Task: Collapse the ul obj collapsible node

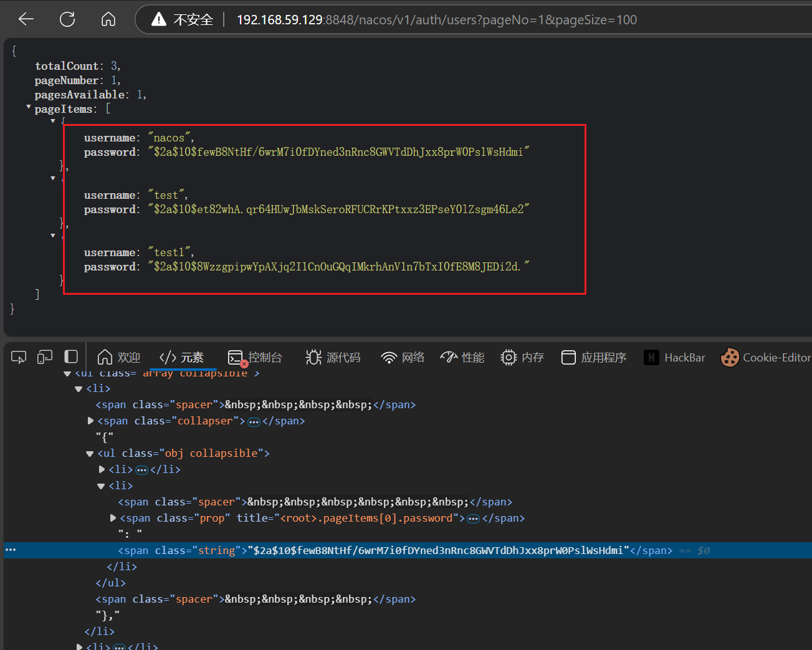Action: tap(90, 454)
